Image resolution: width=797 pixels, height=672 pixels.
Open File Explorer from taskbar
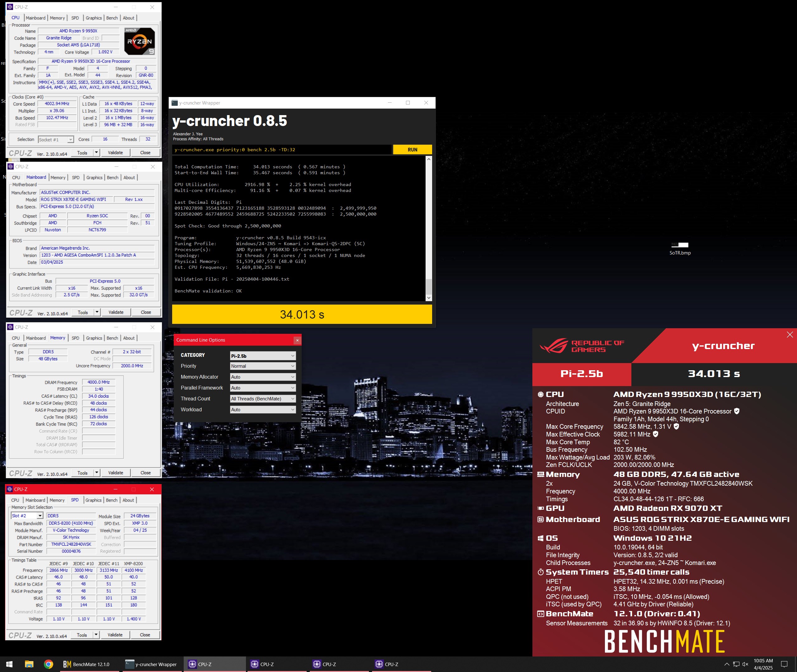coord(29,665)
